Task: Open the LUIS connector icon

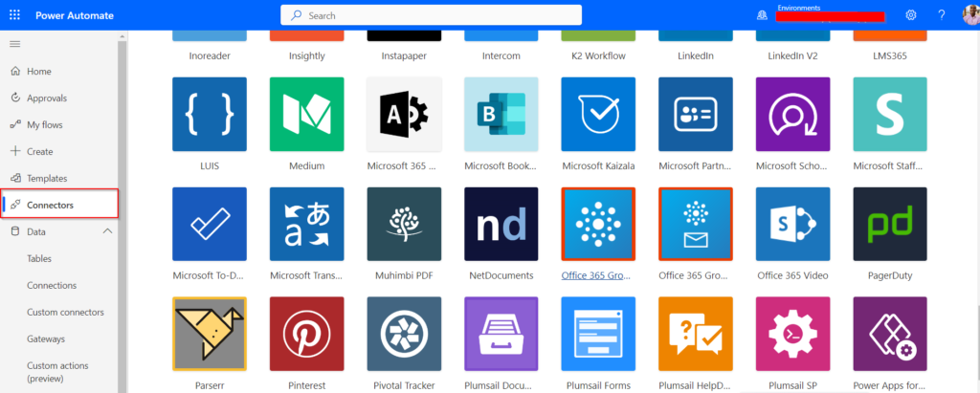Action: pyautogui.click(x=210, y=115)
